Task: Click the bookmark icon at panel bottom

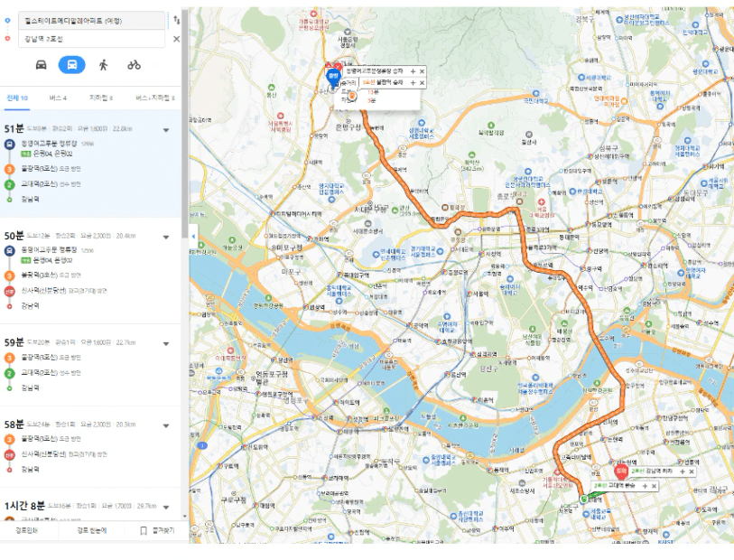Action: (144, 530)
